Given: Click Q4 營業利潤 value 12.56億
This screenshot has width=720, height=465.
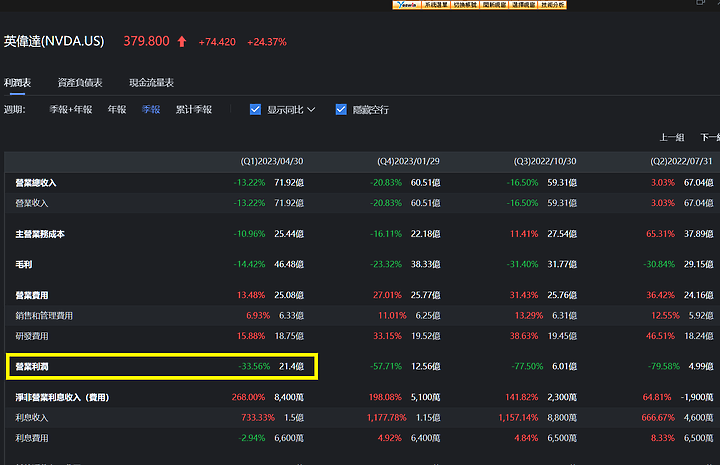Looking at the screenshot, I should click(425, 367).
